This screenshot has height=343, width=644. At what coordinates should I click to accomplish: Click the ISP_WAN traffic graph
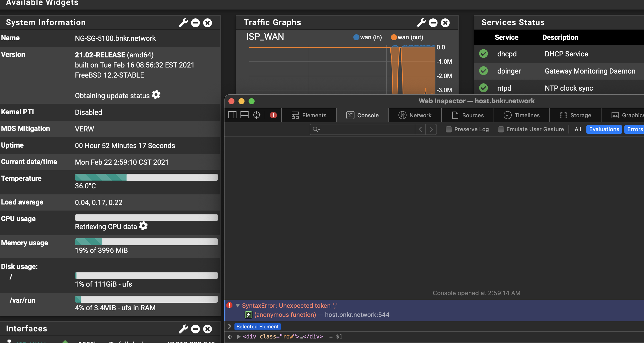[342, 69]
